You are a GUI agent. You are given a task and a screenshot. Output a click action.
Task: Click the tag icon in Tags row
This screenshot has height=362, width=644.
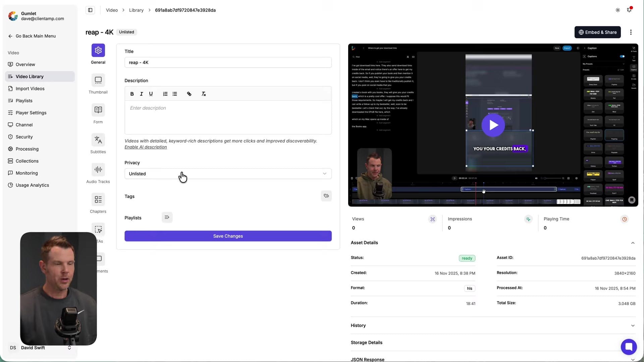pyautogui.click(x=326, y=196)
